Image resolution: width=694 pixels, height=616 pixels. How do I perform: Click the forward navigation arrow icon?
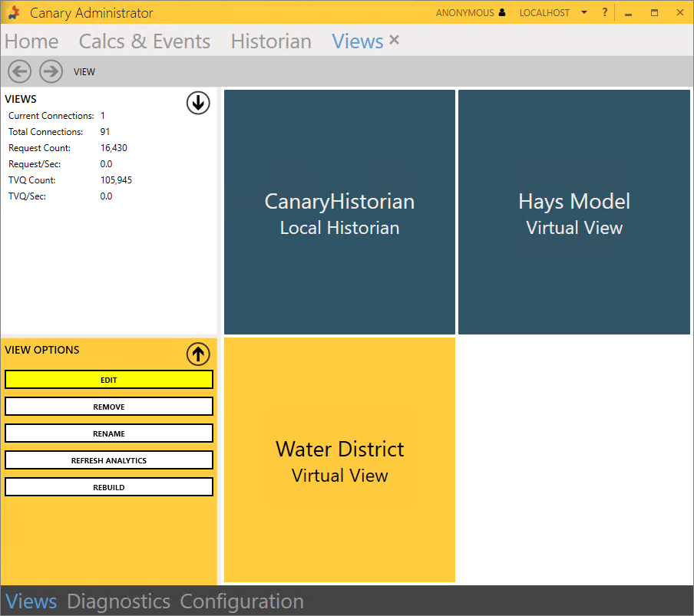coord(51,71)
